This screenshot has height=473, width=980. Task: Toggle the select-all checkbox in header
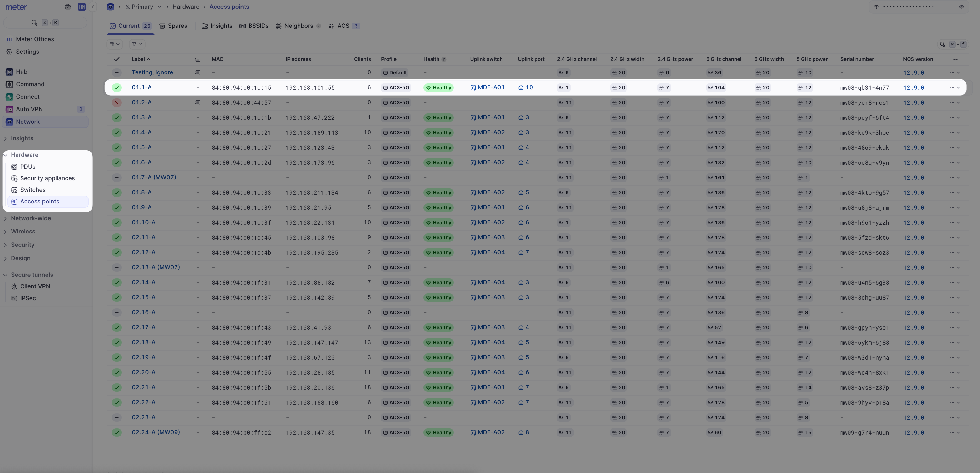(x=116, y=59)
